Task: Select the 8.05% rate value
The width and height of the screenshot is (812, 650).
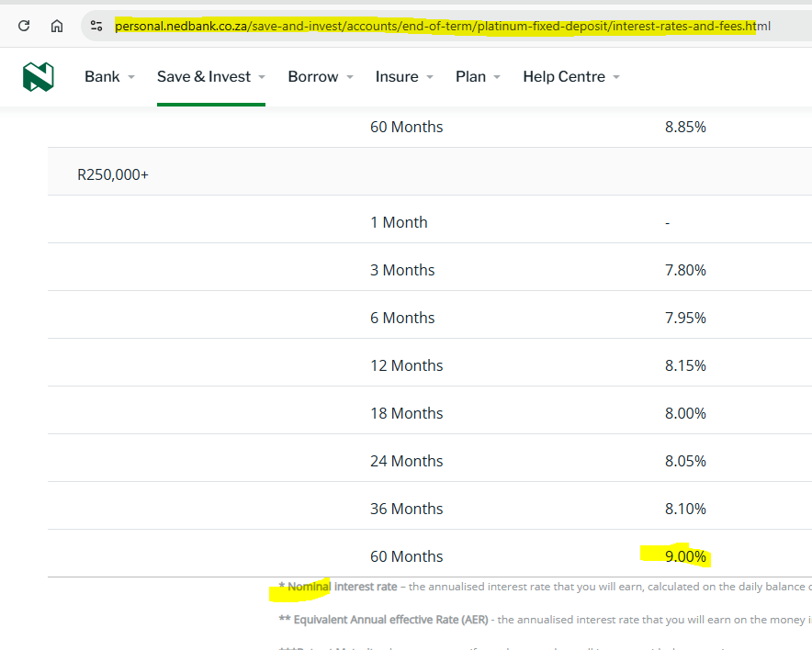Action: tap(685, 461)
